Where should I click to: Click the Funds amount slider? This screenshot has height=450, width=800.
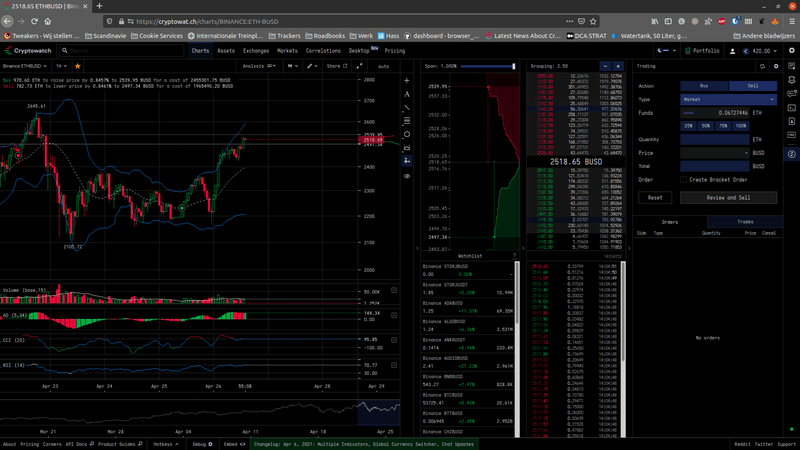coord(689,113)
